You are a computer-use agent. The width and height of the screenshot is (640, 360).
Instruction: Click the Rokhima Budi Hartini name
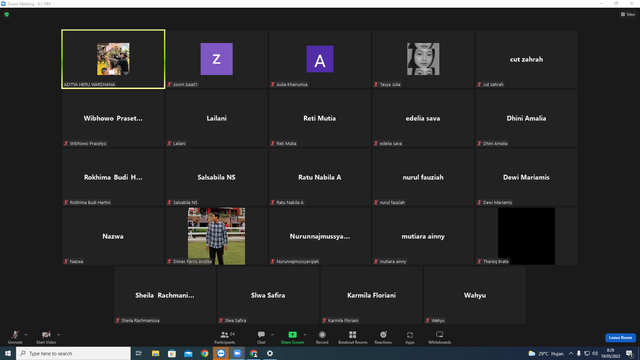coord(113,177)
